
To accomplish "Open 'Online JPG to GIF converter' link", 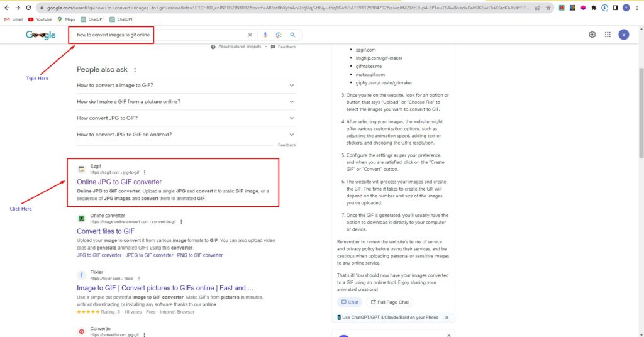I will [119, 182].
